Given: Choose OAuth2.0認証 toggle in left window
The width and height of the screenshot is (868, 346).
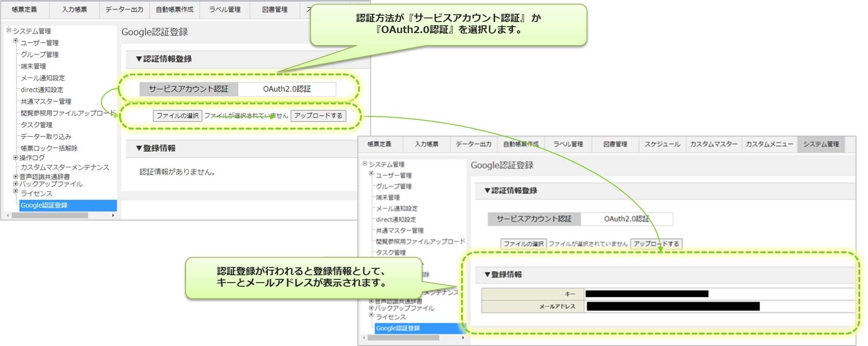Looking at the screenshot, I should click(287, 89).
